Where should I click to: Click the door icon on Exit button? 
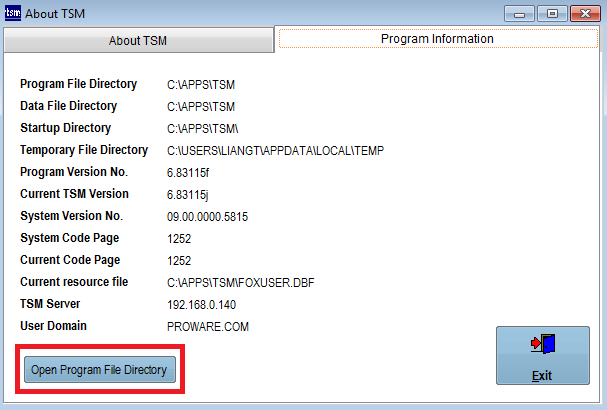click(x=542, y=344)
